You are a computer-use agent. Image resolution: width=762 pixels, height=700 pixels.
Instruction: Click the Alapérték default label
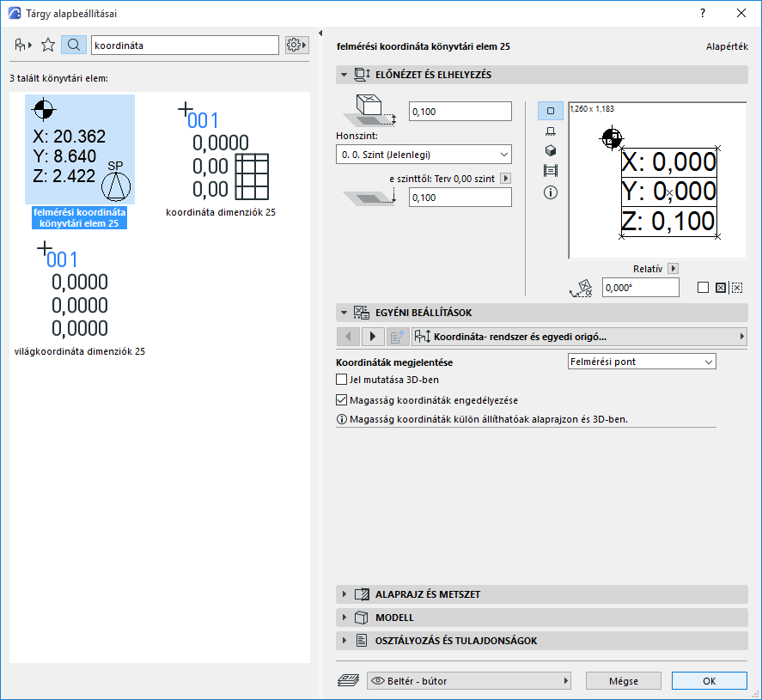click(x=727, y=46)
